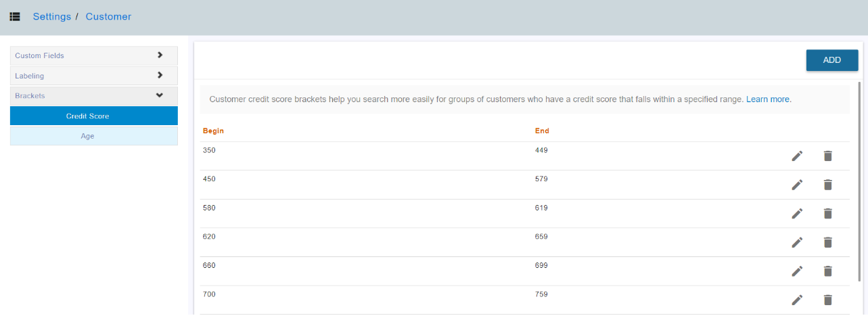Select the Begin value 700

pos(209,294)
